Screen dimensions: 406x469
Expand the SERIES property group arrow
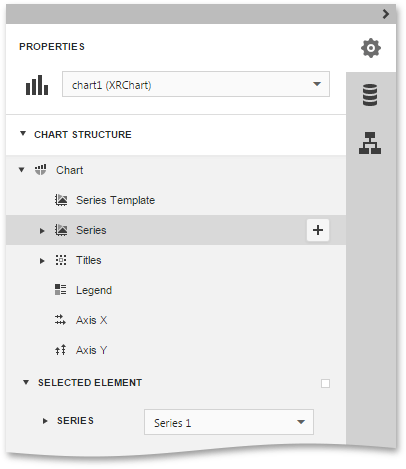point(45,421)
